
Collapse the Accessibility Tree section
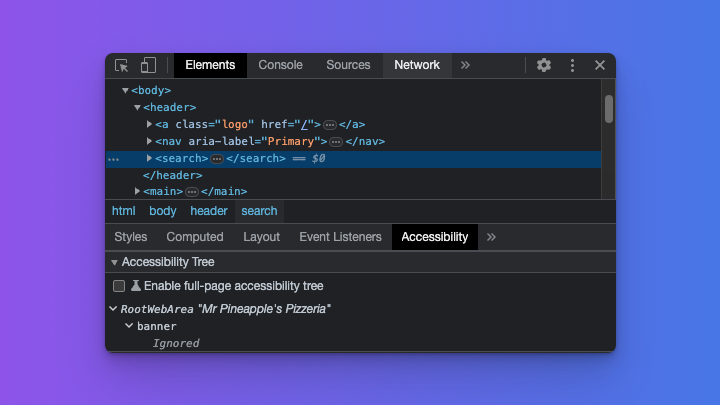(x=114, y=262)
